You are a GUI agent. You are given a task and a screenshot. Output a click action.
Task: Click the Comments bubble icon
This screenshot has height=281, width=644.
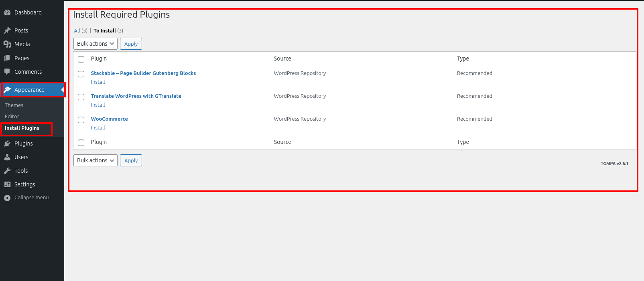[x=7, y=72]
